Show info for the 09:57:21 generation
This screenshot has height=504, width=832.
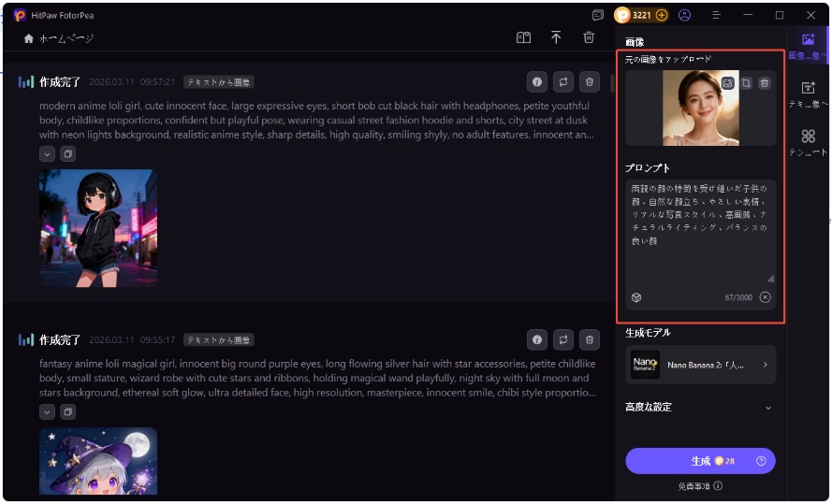pos(537,82)
